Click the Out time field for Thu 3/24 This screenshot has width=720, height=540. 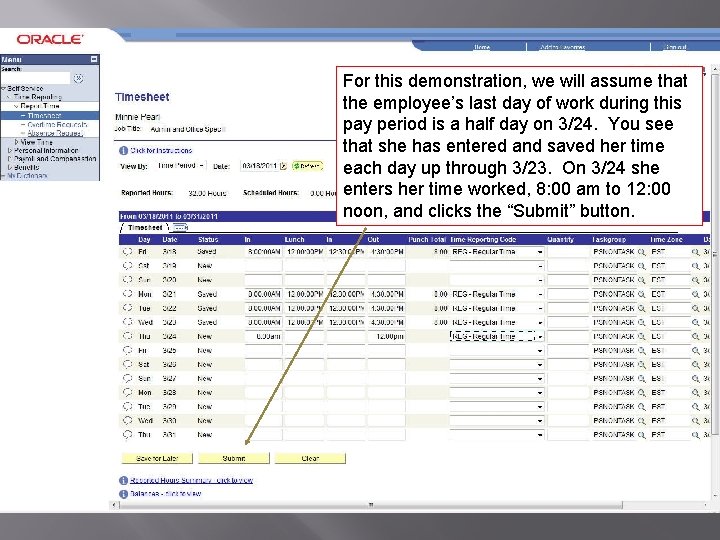(x=386, y=336)
